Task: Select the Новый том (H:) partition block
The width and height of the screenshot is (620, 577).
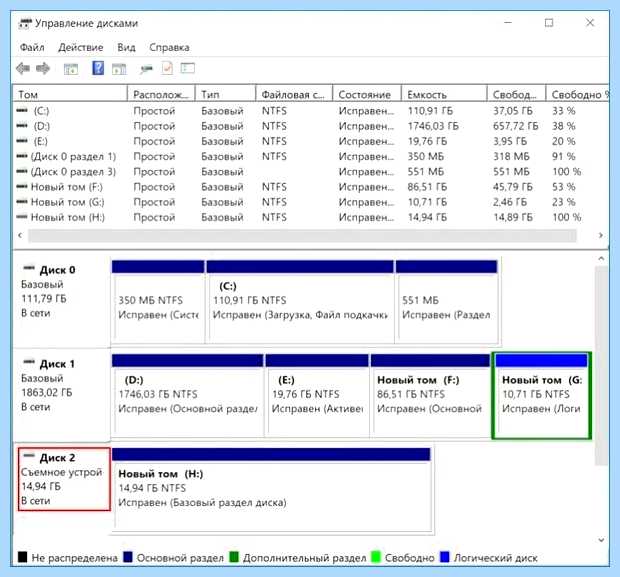Action: [x=271, y=489]
